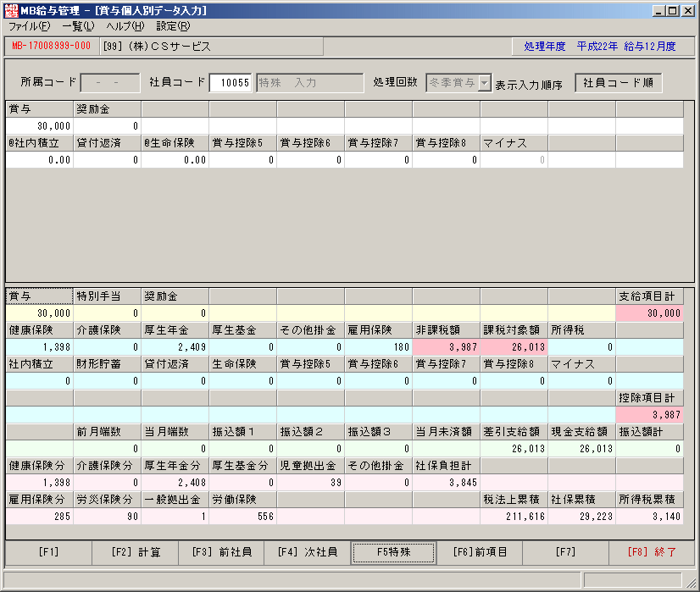Image resolution: width=700 pixels, height=592 pixels.
Task: Click the 税法上累積 value 211,616
Action: click(514, 517)
